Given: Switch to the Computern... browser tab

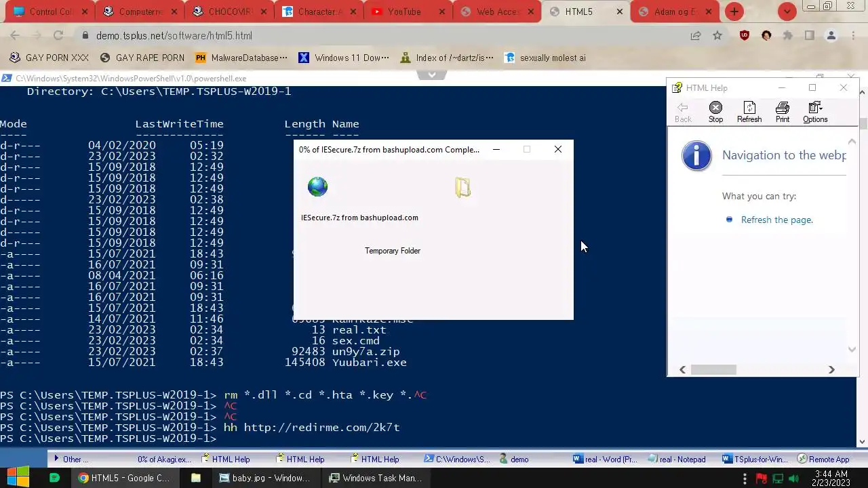Looking at the screenshot, I should point(140,12).
